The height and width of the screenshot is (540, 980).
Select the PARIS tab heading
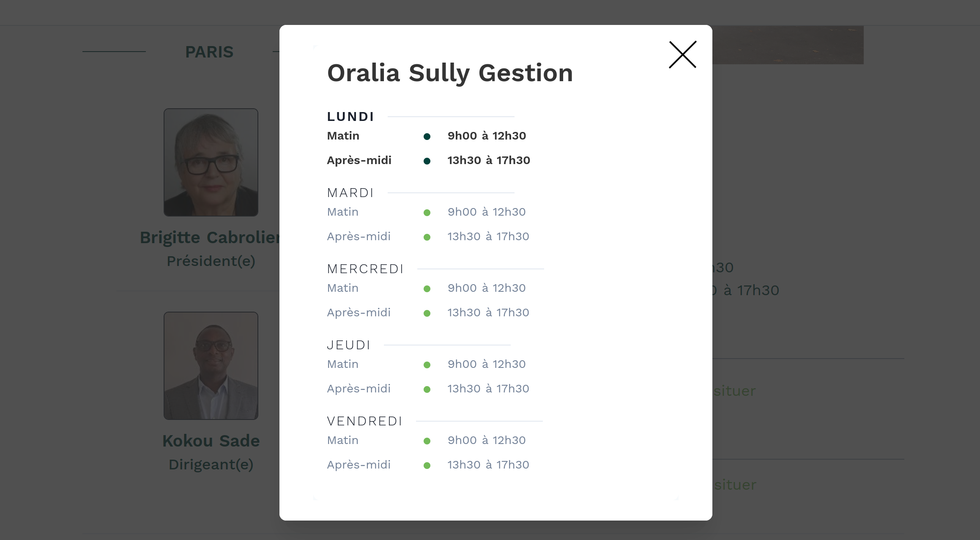coord(209,52)
